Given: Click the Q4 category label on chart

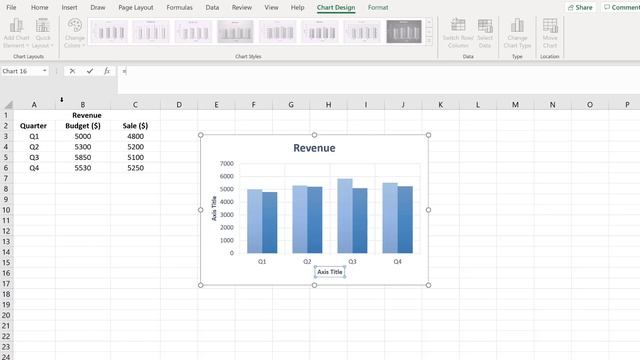Looking at the screenshot, I should [x=397, y=261].
